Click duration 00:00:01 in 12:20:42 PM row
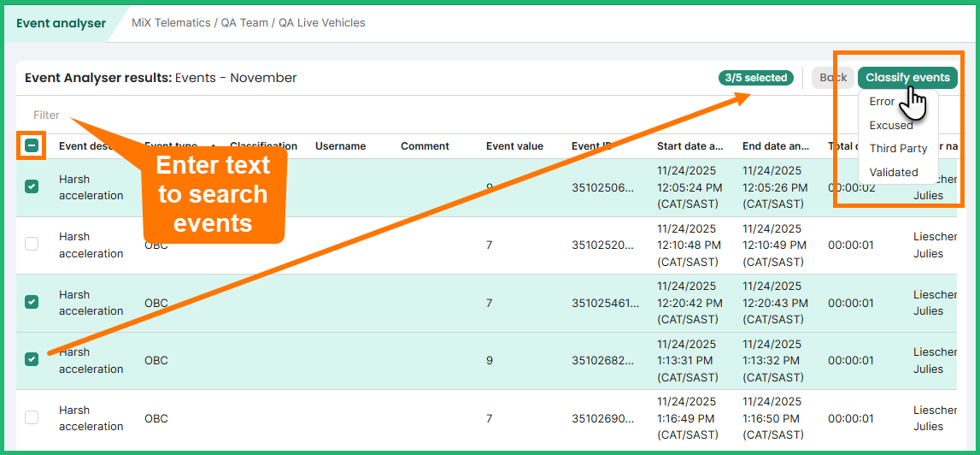Viewport: 980px width, 455px height. point(849,302)
